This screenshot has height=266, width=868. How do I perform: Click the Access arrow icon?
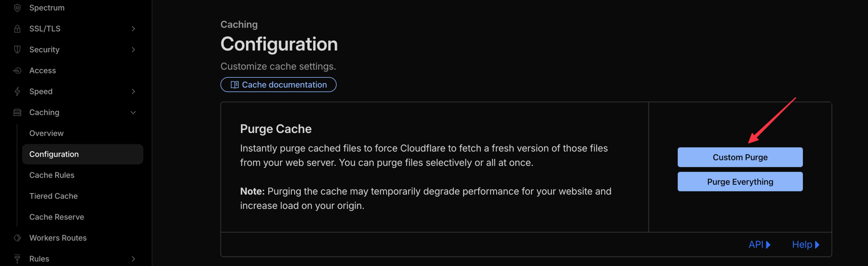coord(17,71)
